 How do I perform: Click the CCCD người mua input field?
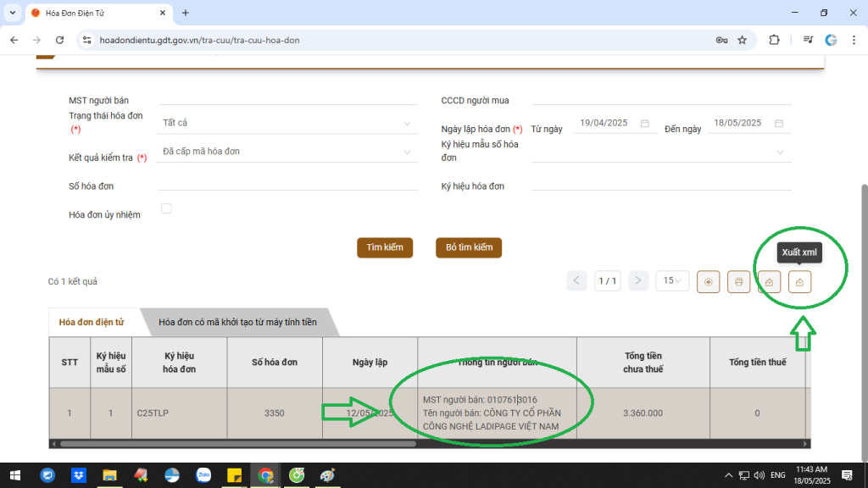661,98
